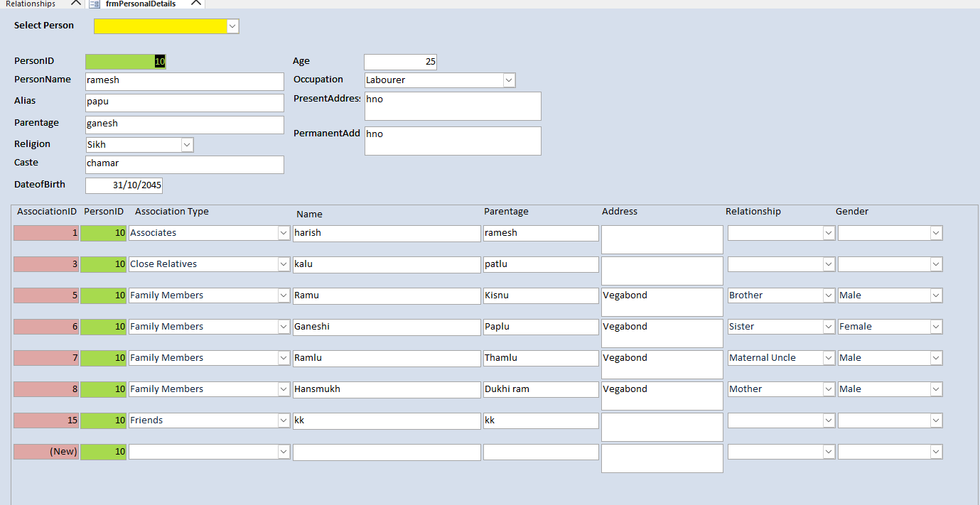Close the Relationships tab

coord(76,3)
